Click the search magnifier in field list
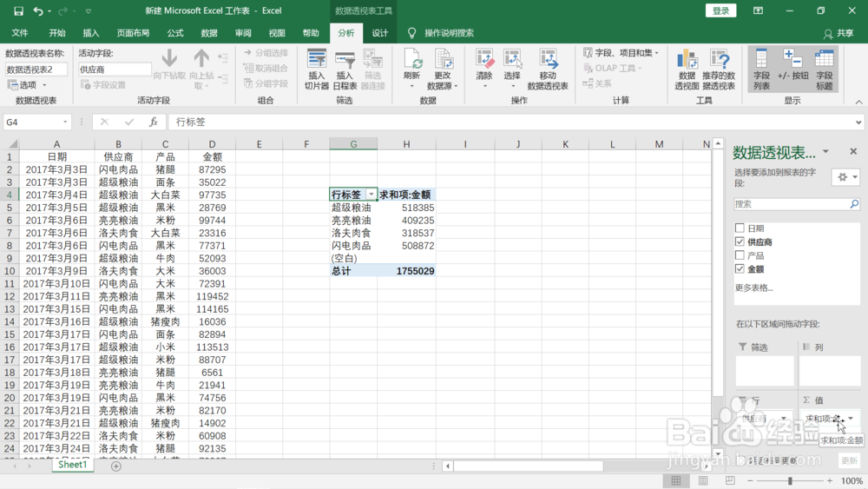 tap(854, 204)
